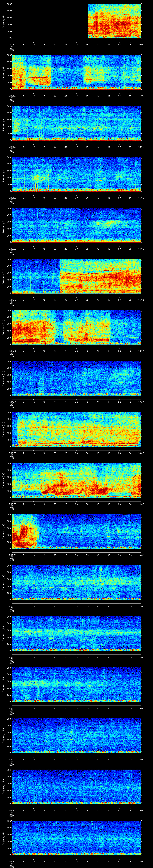The width and height of the screenshot is (153, 868).
Task: Click the '12:16:00' start time label
Action: (x=12, y=402)
